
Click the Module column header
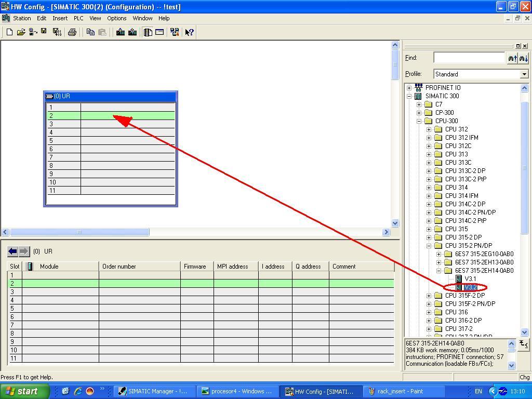pos(60,267)
